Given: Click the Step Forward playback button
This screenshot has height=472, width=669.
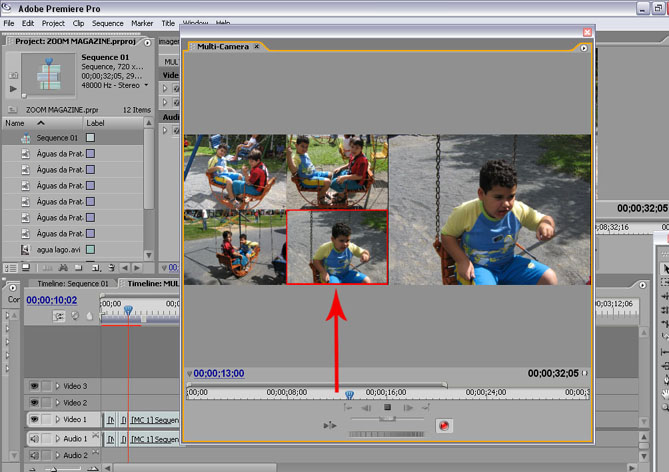Looking at the screenshot, I should pos(408,408).
